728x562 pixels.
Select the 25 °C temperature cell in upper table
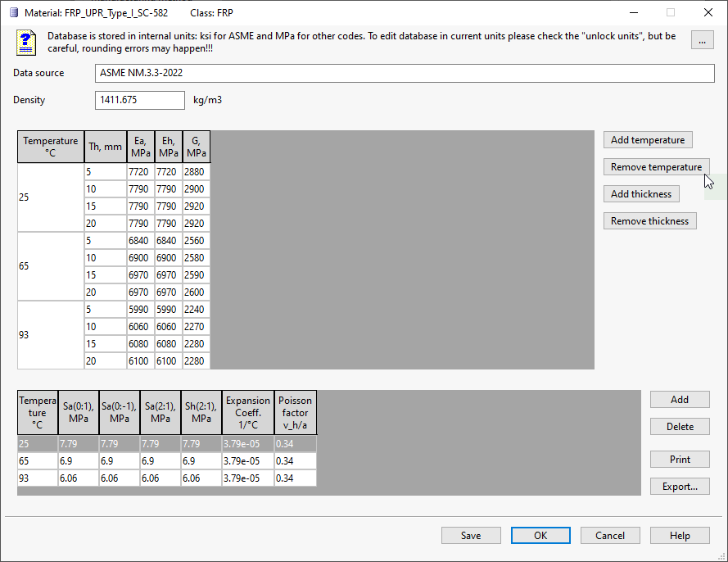(50, 199)
